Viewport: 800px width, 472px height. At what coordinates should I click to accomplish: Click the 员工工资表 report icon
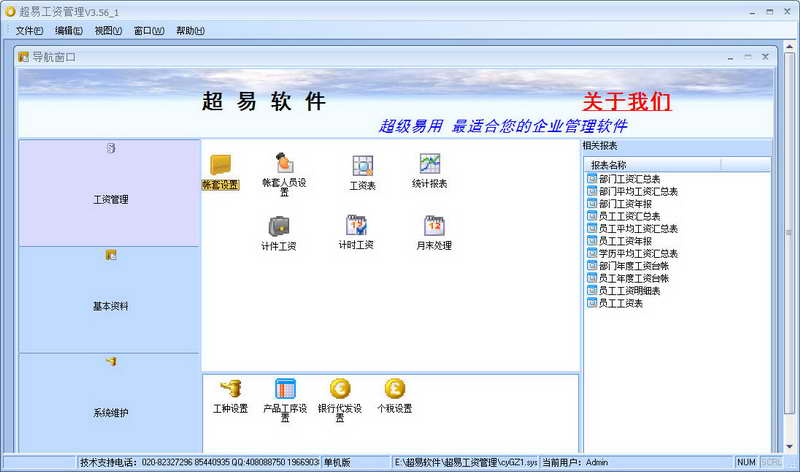[592, 303]
